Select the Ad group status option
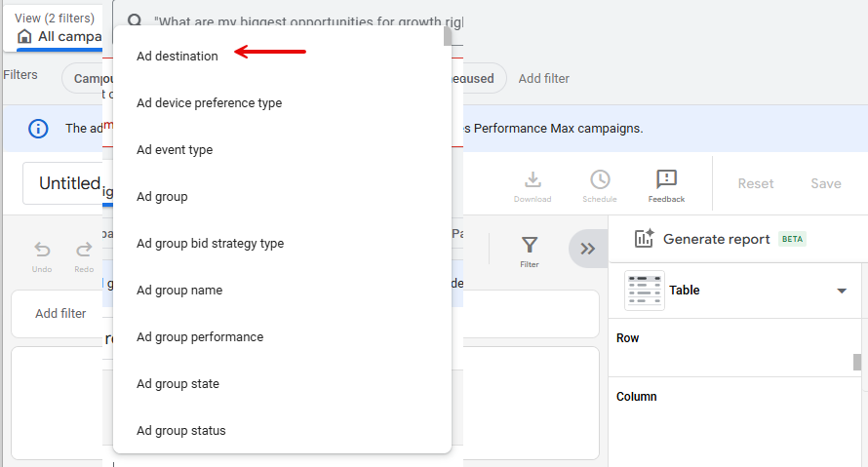The image size is (868, 467). tap(181, 431)
